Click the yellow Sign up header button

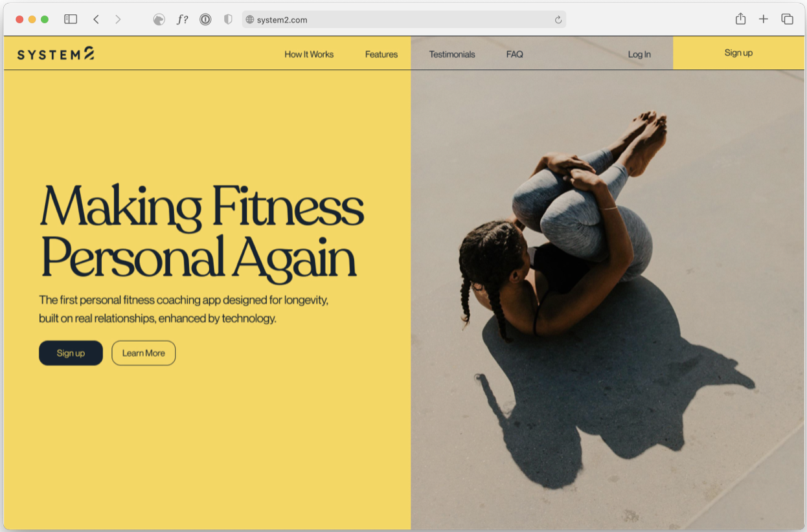pyautogui.click(x=738, y=53)
